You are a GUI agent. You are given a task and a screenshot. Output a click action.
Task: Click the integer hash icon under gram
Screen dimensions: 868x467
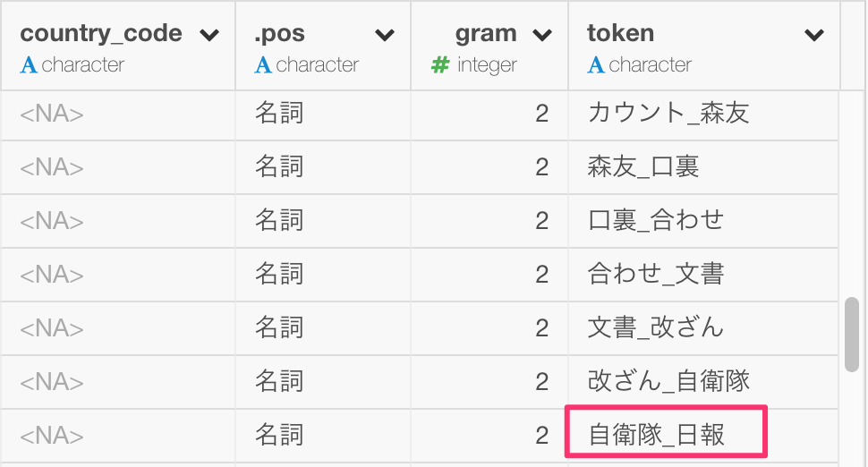point(440,65)
